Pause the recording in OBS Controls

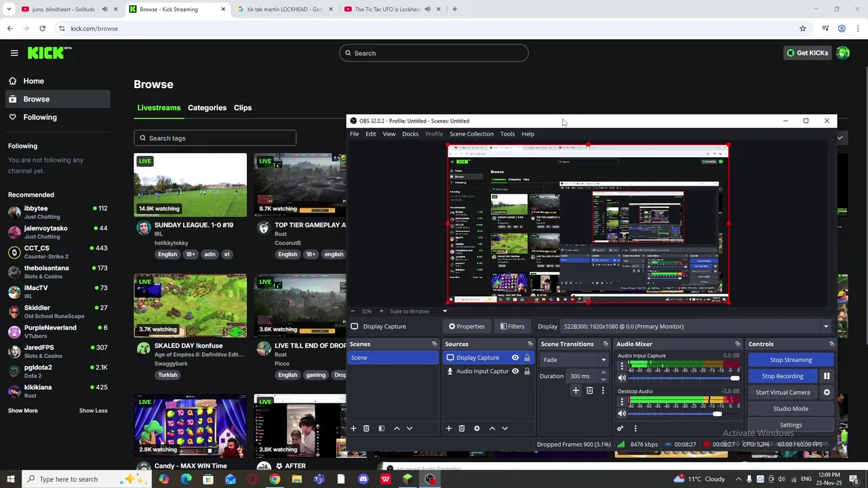(827, 376)
